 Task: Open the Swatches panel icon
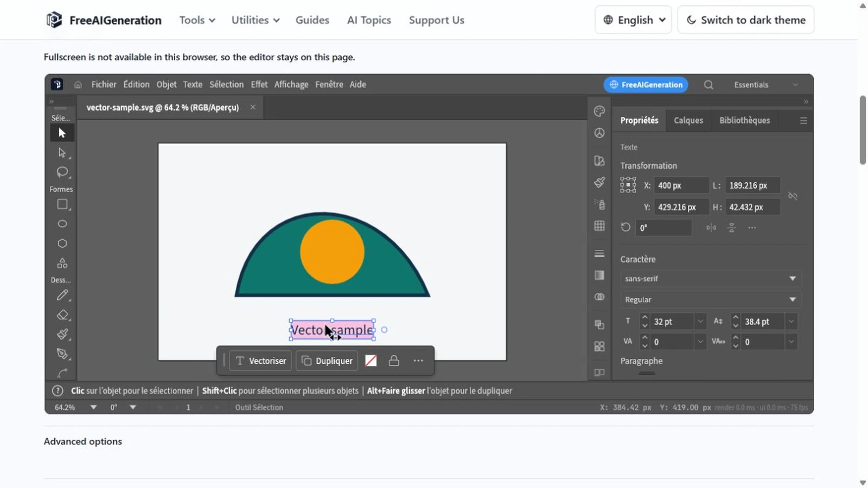pos(599,161)
